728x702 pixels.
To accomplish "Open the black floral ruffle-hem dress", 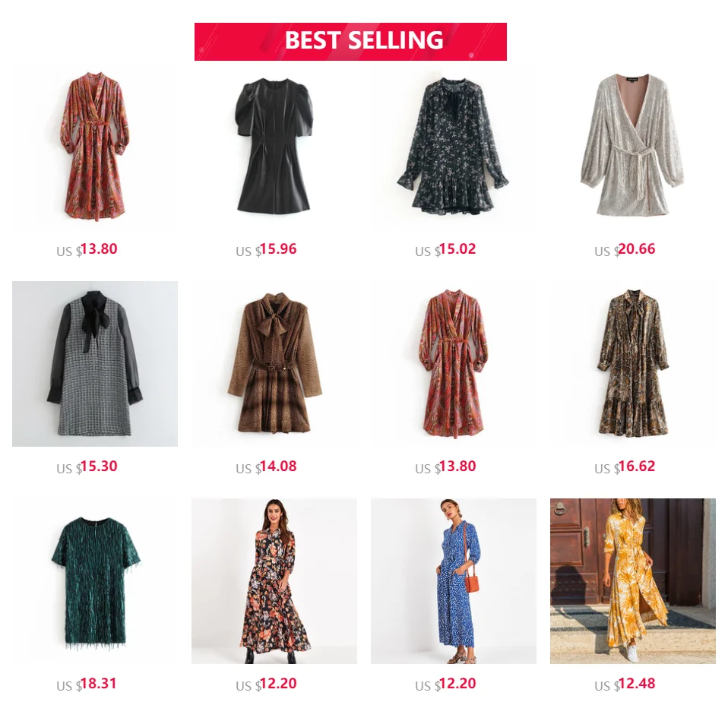I will tap(453, 147).
